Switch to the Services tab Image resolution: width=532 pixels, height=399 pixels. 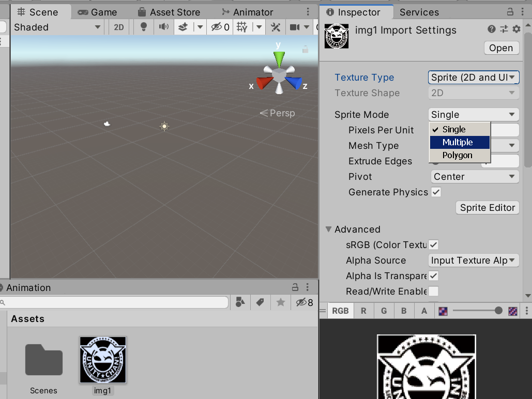click(x=419, y=12)
